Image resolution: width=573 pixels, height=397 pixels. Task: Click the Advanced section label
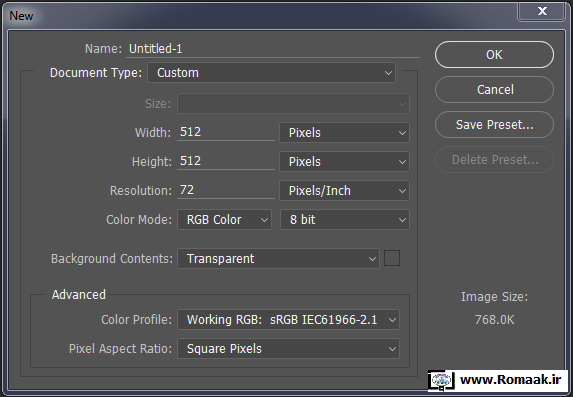click(x=79, y=295)
